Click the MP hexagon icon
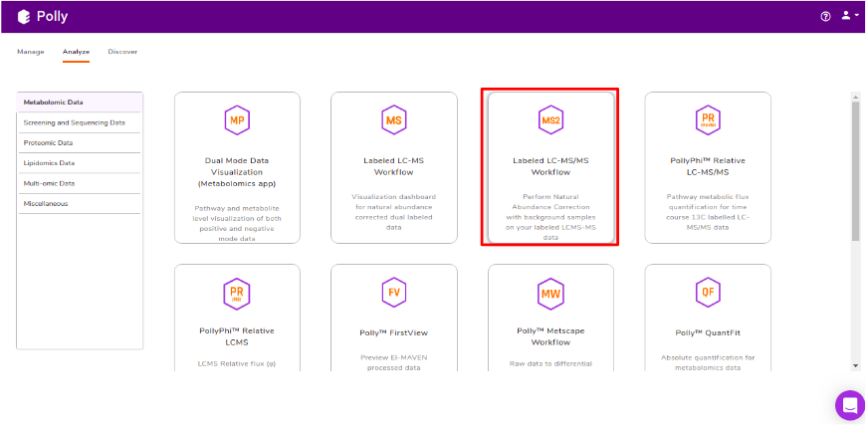Viewport: 868px width, 428px height. click(237, 120)
